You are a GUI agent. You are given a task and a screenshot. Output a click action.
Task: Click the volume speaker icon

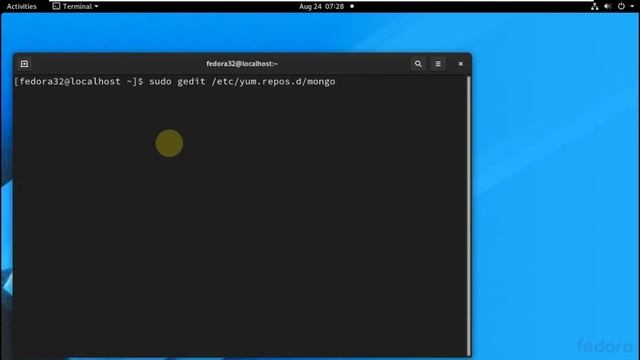pyautogui.click(x=607, y=6)
